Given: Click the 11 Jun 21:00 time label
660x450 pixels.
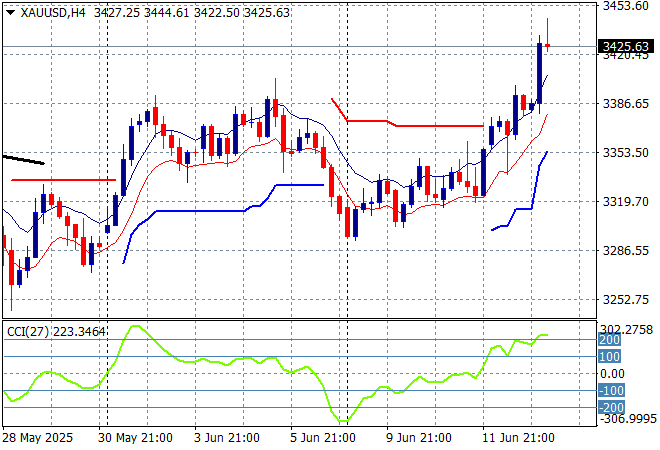Looking at the screenshot, I should coord(518,438).
